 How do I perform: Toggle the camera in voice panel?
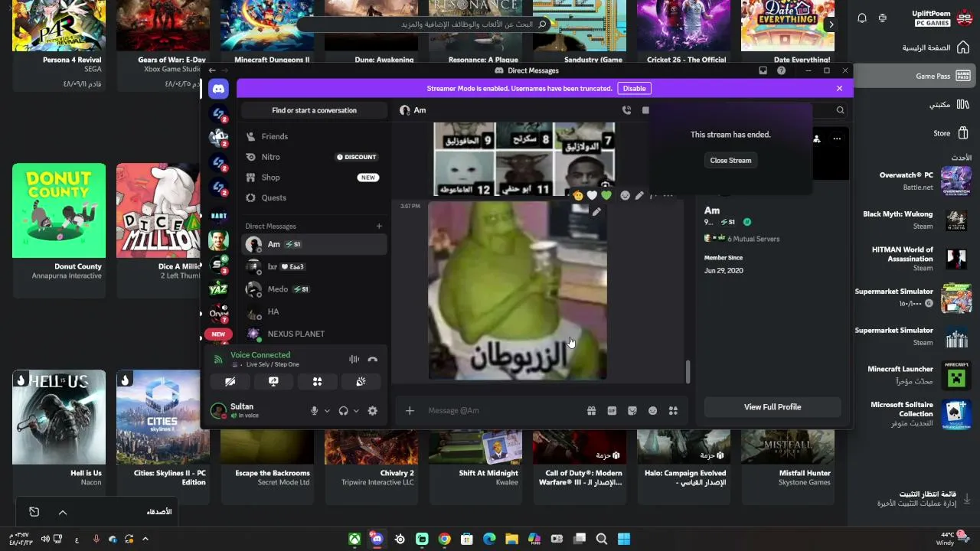(x=230, y=382)
